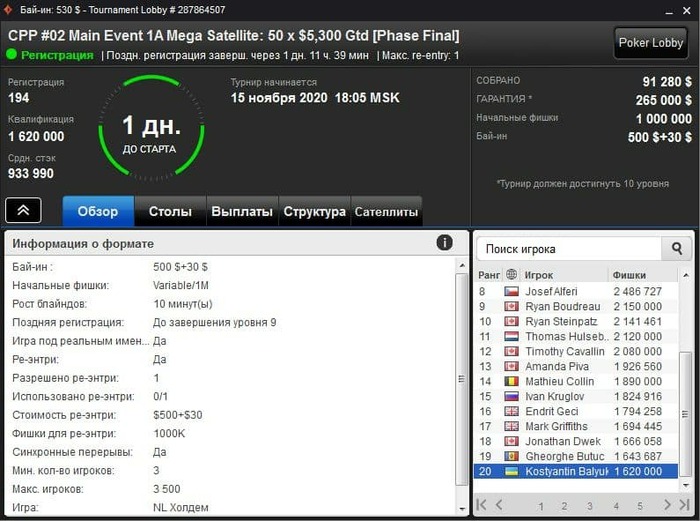700x521 pixels.
Task: Click the player search magnifier icon
Action: pos(677,249)
